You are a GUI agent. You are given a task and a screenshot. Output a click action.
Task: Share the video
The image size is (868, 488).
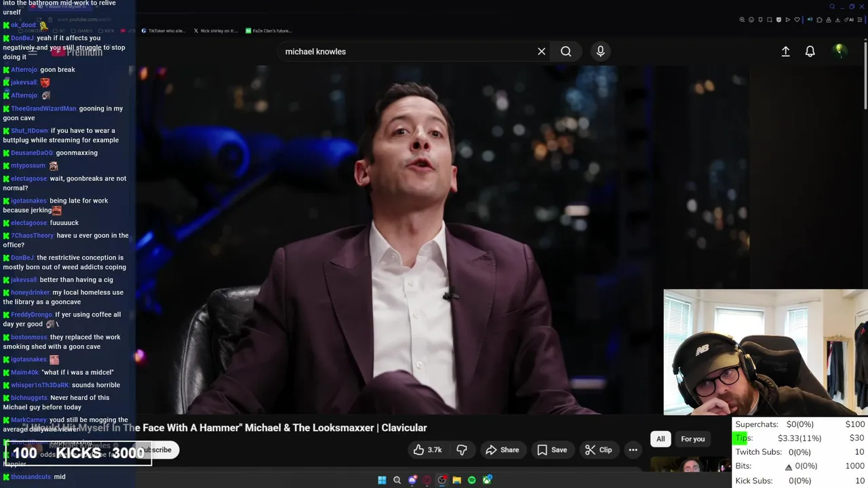(502, 449)
